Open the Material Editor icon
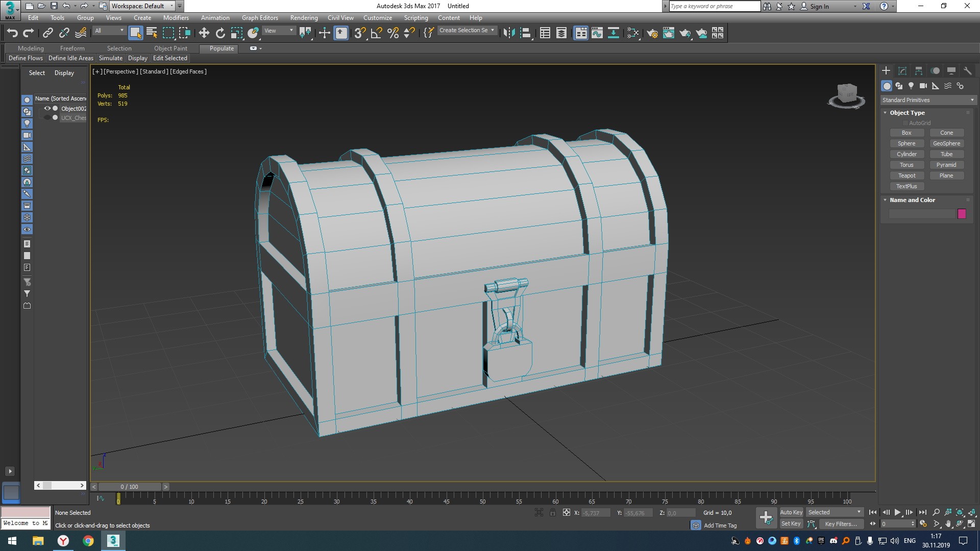The width and height of the screenshot is (980, 551). point(633,33)
